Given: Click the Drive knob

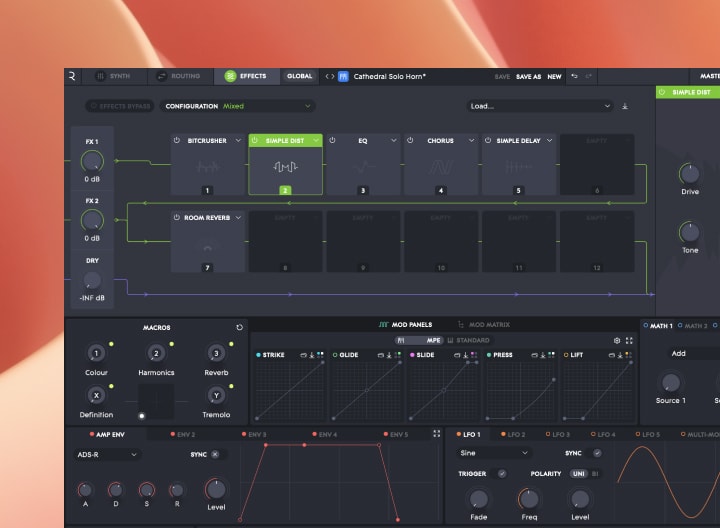Looking at the screenshot, I should 690,174.
